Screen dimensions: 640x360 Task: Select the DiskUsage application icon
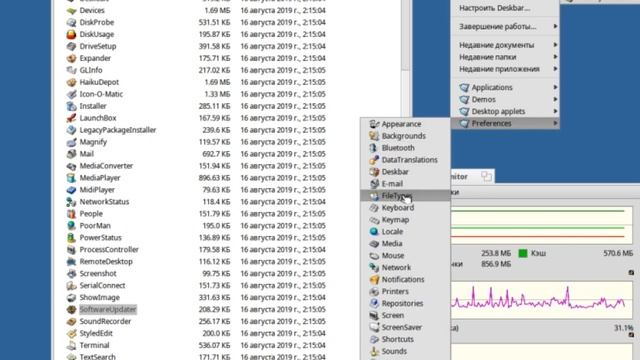[x=71, y=34]
